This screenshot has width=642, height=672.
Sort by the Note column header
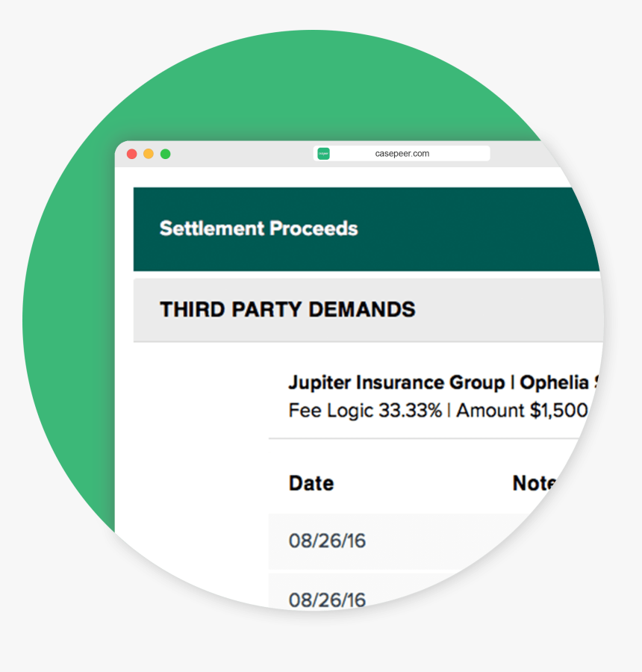pos(535,483)
